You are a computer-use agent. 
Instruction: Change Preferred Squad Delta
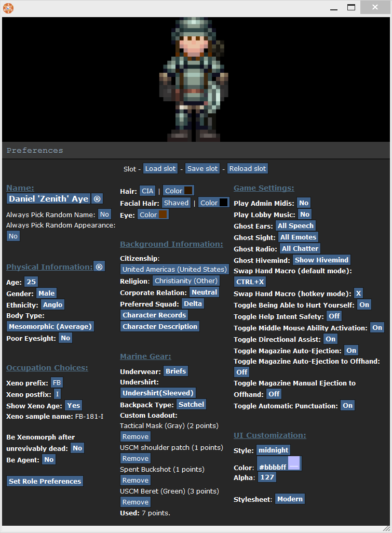coord(193,304)
